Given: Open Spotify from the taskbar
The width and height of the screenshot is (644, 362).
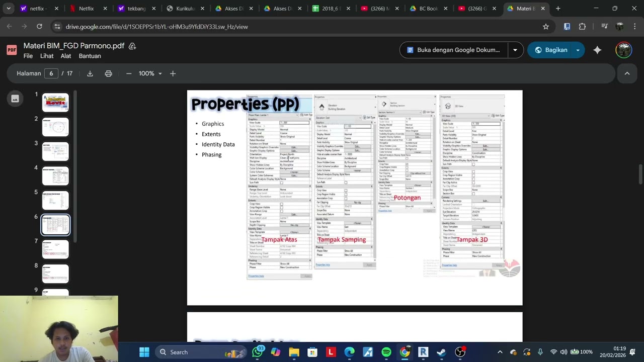Looking at the screenshot, I should [x=386, y=352].
